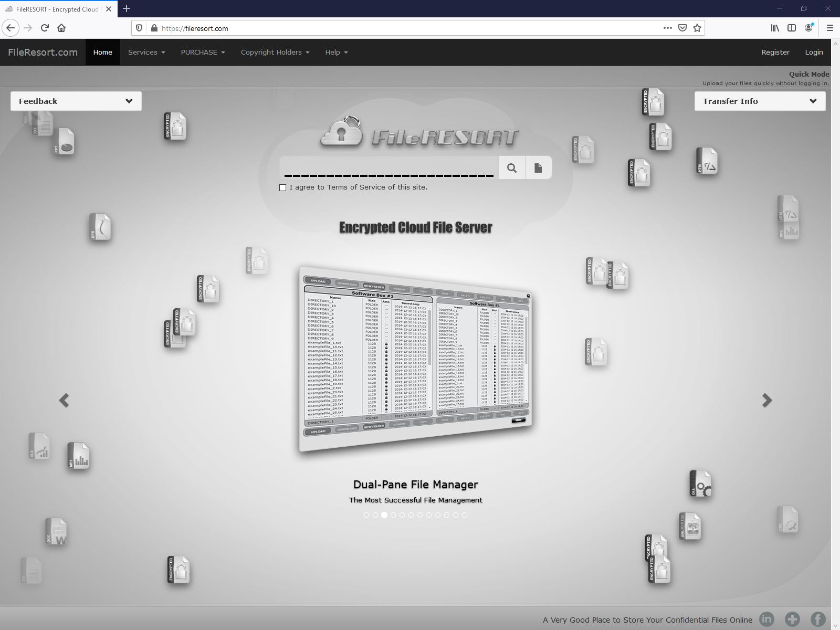Open the Help dropdown menu
Screen dimensions: 840x630
pos(337,52)
